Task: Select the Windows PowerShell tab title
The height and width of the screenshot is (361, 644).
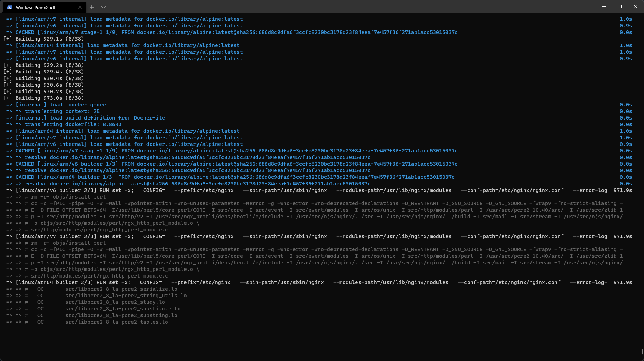Action: pos(35,7)
